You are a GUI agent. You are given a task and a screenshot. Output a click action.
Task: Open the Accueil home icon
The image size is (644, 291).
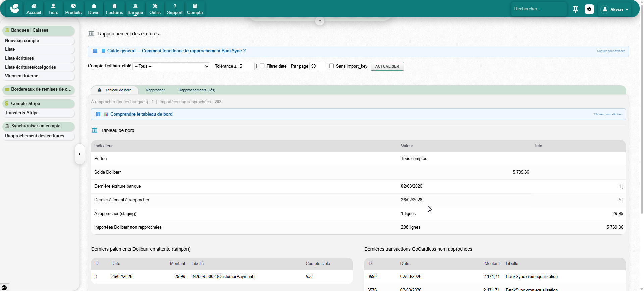pos(34,6)
